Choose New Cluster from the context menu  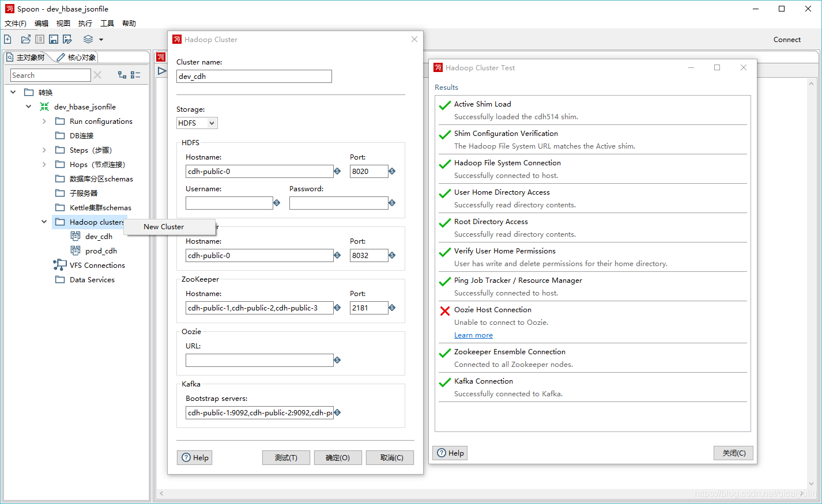tap(163, 226)
